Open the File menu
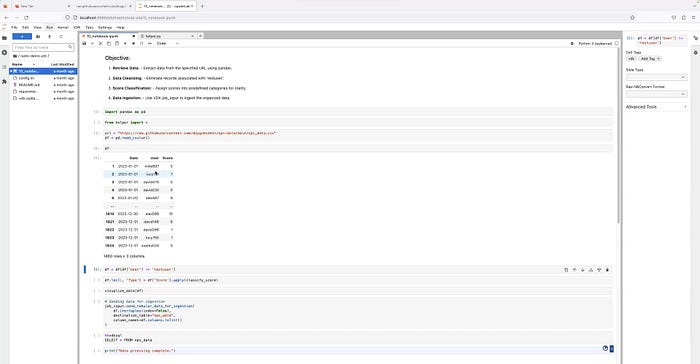700x364 pixels. coord(14,27)
